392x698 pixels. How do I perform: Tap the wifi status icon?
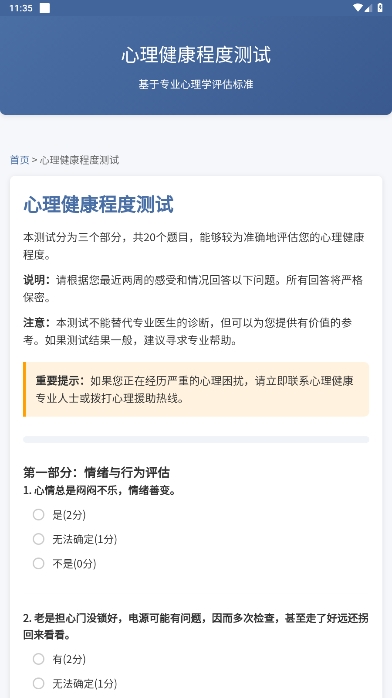[357, 8]
